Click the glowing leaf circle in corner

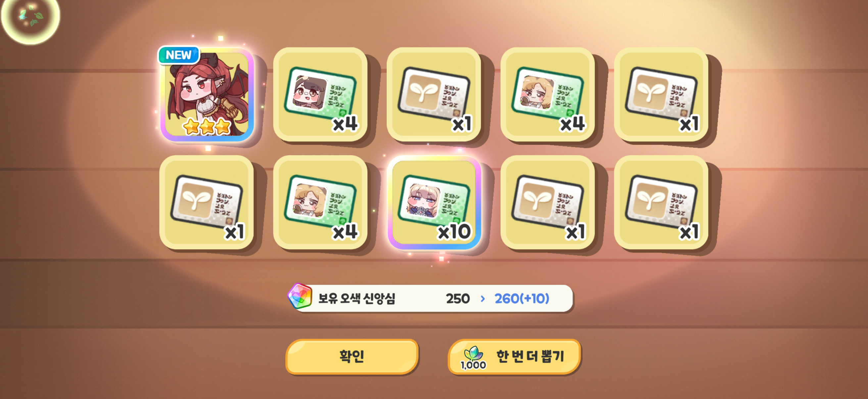30,17
